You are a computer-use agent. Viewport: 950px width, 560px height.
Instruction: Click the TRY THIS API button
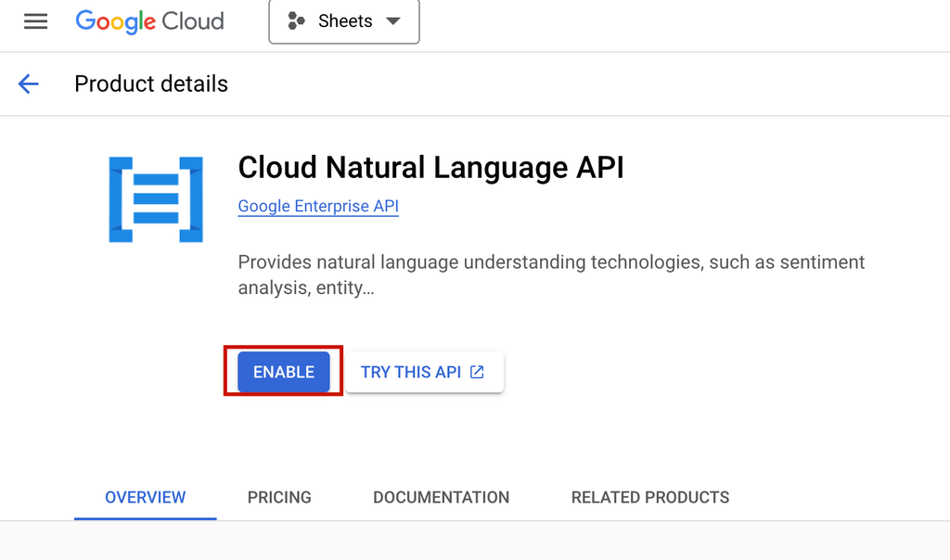pyautogui.click(x=423, y=372)
